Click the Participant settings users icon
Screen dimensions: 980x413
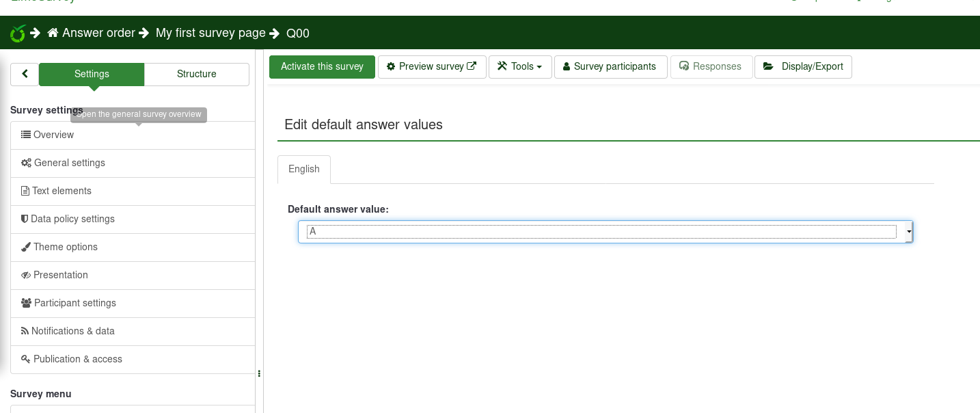point(26,303)
